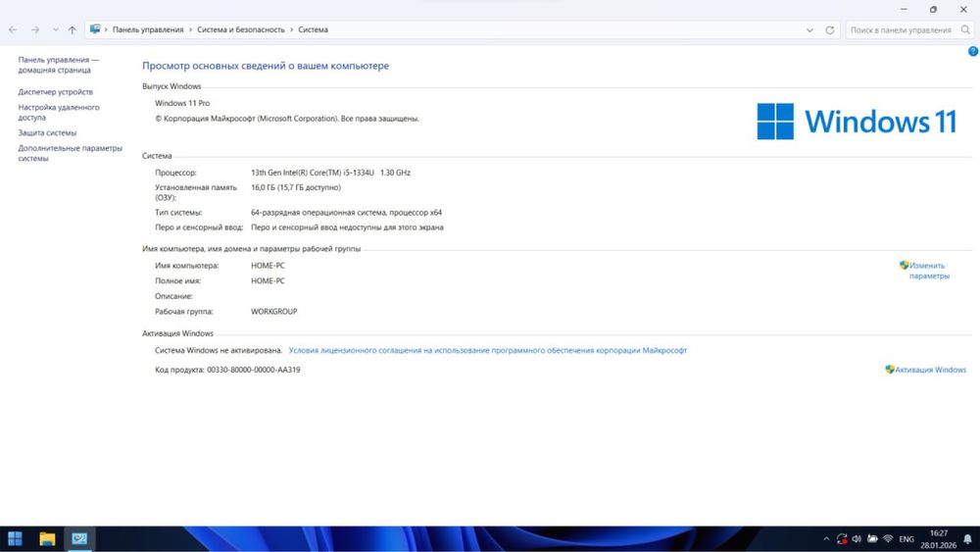Screen dimensions: 980x552
Task: Open 'Защита системы' link
Action: click(x=47, y=132)
